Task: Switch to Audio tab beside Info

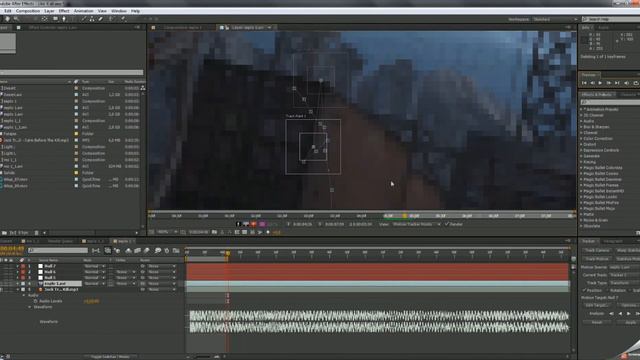Action: point(604,28)
